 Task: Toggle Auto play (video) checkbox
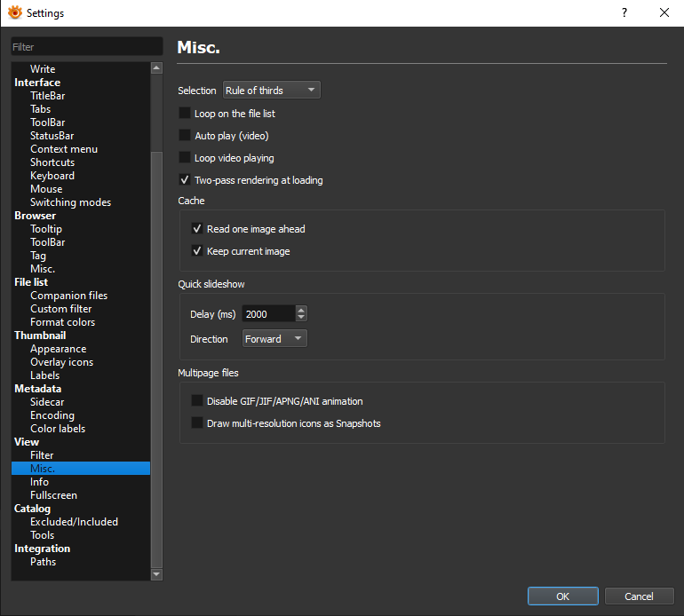tap(185, 136)
